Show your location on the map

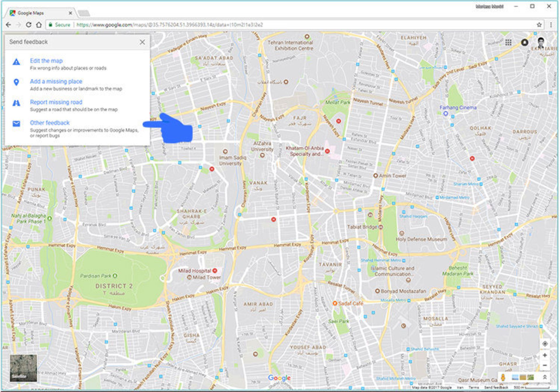click(x=545, y=344)
